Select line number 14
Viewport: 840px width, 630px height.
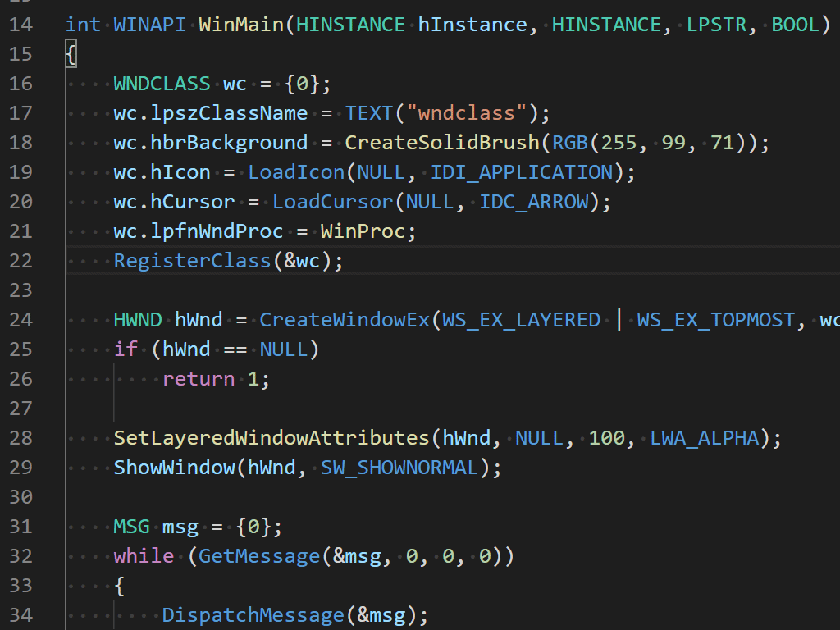(x=21, y=24)
